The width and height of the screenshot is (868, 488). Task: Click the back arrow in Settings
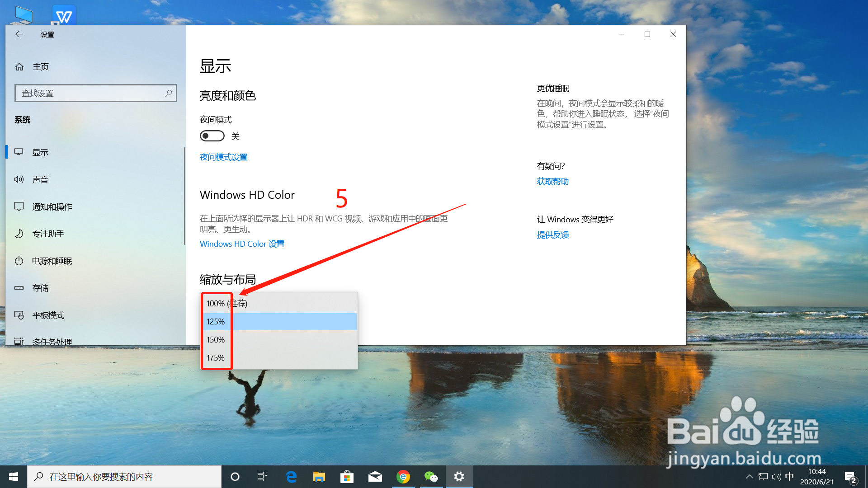click(x=19, y=34)
